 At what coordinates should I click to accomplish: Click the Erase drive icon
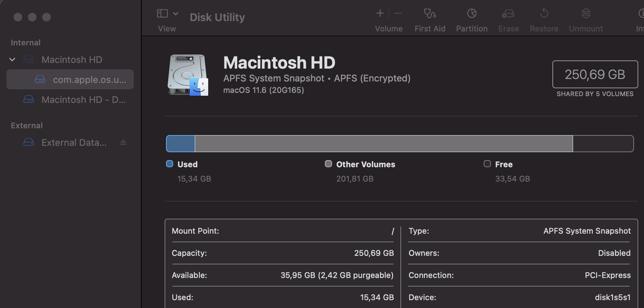(508, 14)
